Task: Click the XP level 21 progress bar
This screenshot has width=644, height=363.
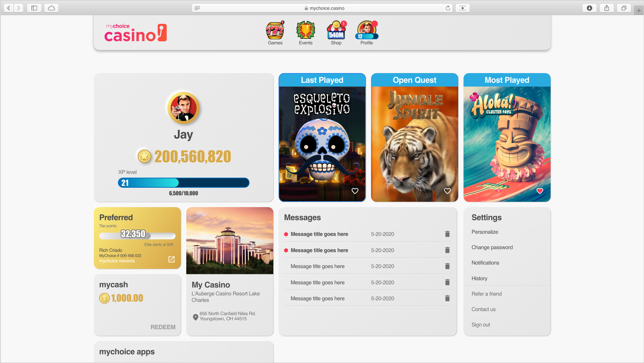Action: point(184,183)
